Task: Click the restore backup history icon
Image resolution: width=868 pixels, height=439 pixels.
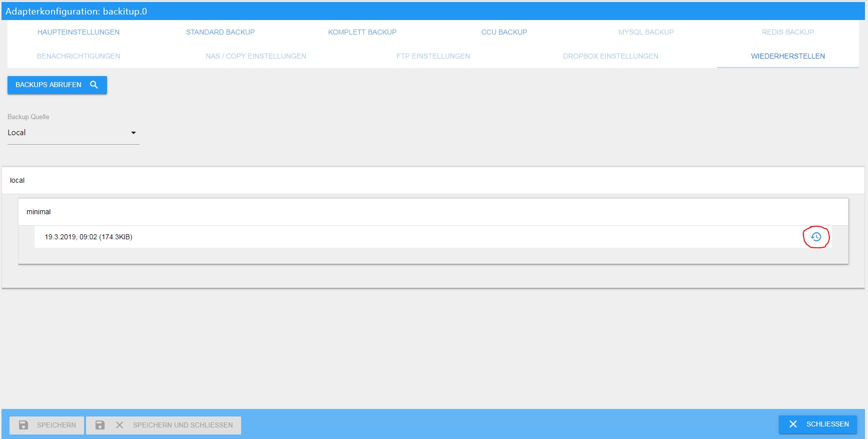Action: [x=816, y=237]
